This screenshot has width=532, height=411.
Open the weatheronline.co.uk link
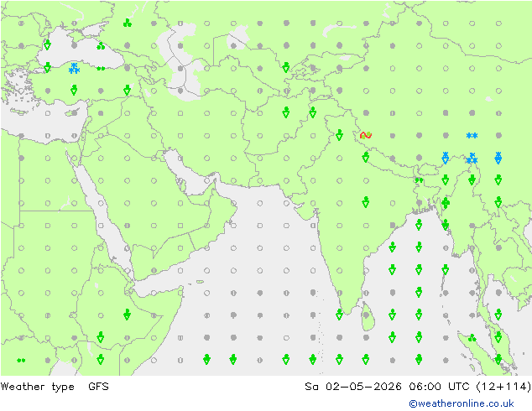tap(461, 403)
